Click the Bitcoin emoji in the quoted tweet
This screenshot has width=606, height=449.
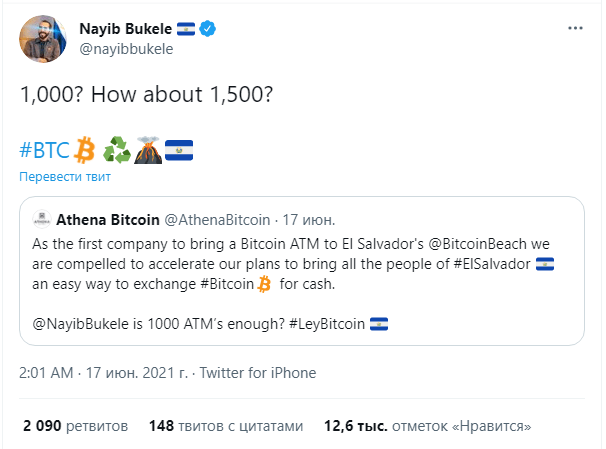tap(264, 284)
